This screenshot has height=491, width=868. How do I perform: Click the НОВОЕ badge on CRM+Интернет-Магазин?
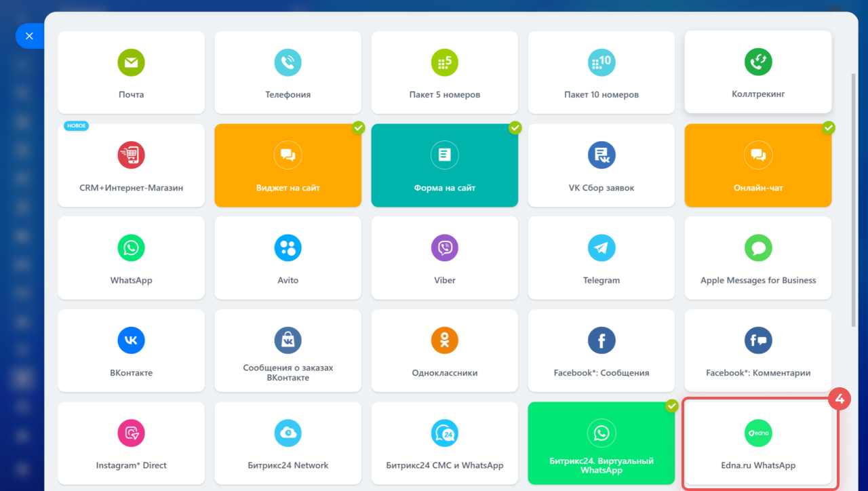(x=76, y=126)
